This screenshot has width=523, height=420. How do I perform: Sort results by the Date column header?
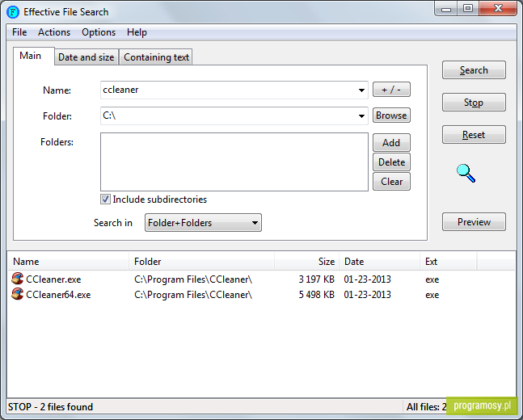coord(380,262)
